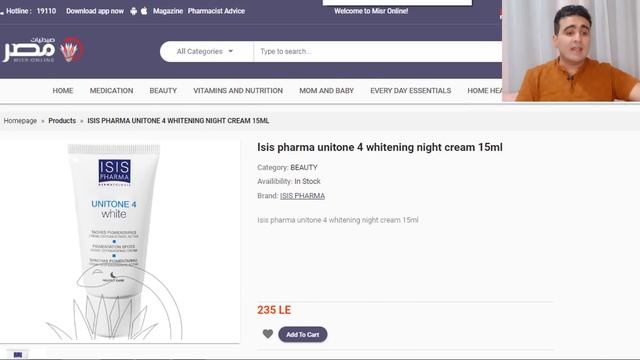Open the ISIS PHARMA brand link
Screen dimensions: 640x360
click(302, 196)
